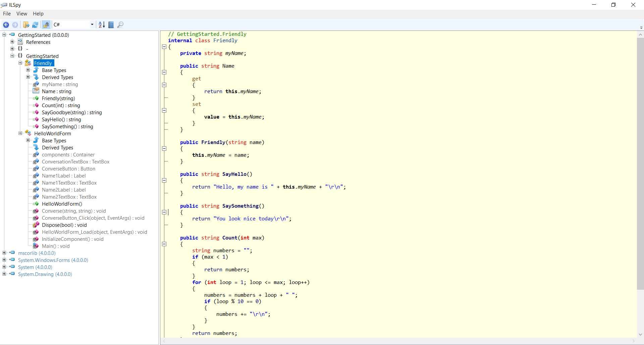This screenshot has height=345, width=644.
Task: Click the Dispose(bool) method icon
Action: click(x=36, y=225)
